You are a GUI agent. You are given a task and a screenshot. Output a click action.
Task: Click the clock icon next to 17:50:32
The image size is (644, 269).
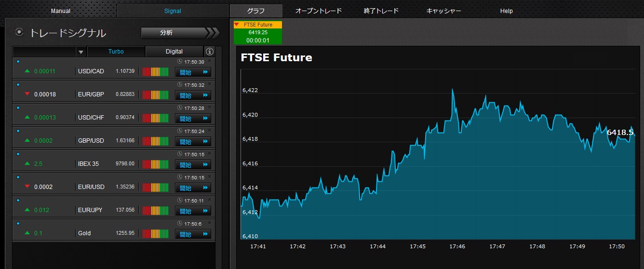click(180, 85)
